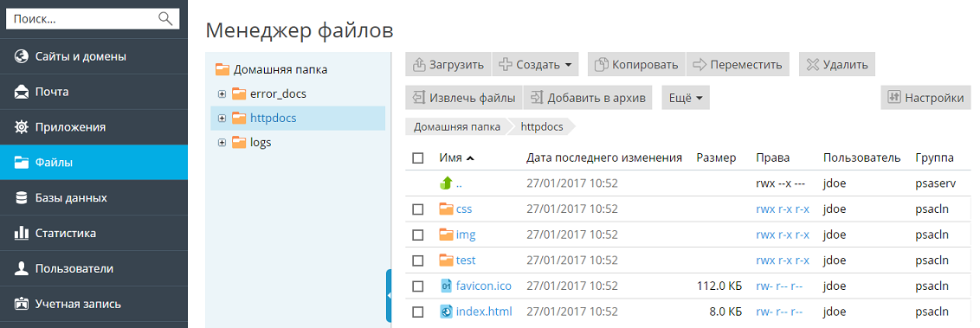Click the person icon for Пользователи
Screen dimensions: 980x328
point(22,268)
